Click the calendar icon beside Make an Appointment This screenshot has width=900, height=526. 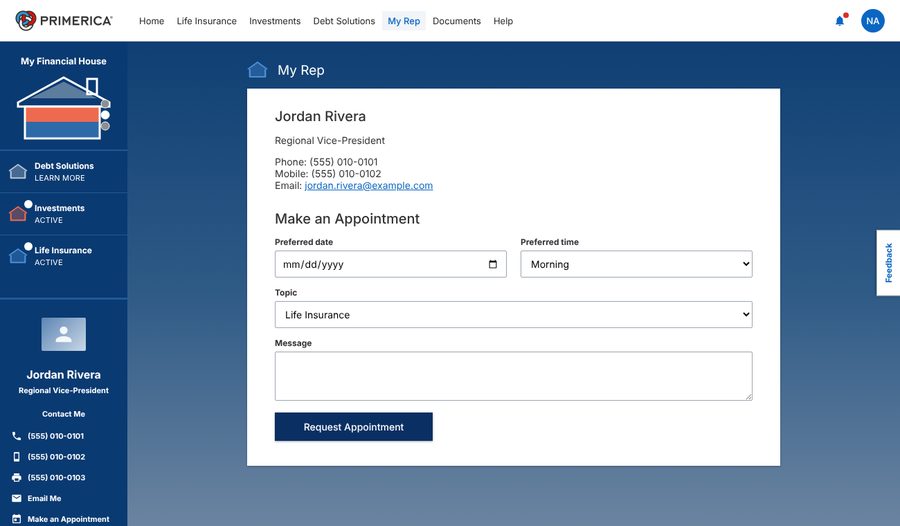pos(17,519)
